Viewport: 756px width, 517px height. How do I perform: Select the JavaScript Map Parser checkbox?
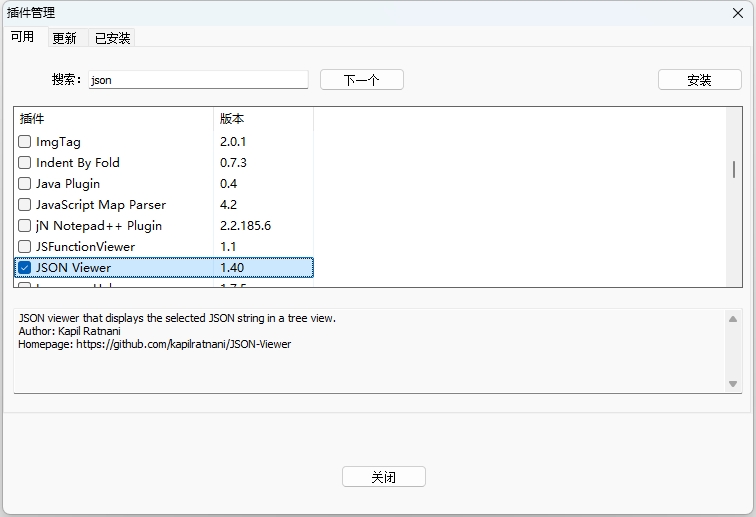[x=25, y=205]
